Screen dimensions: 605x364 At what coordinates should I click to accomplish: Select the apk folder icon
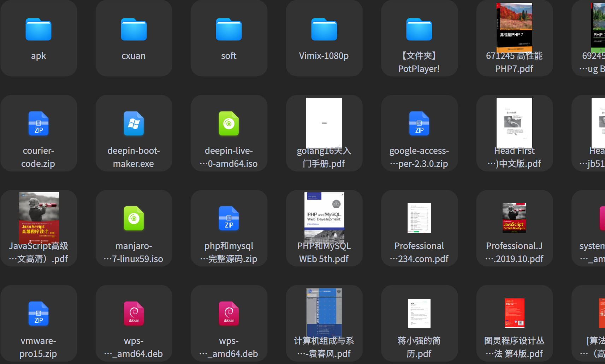coord(38,30)
